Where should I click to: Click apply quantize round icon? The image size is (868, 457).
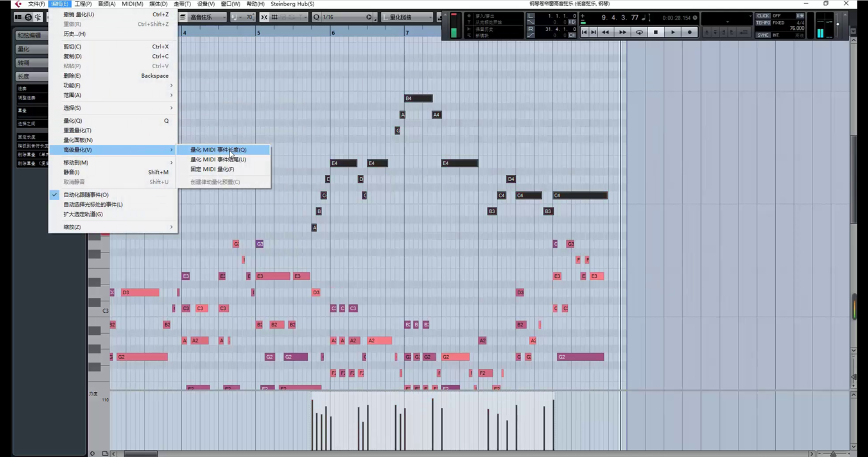pos(369,17)
